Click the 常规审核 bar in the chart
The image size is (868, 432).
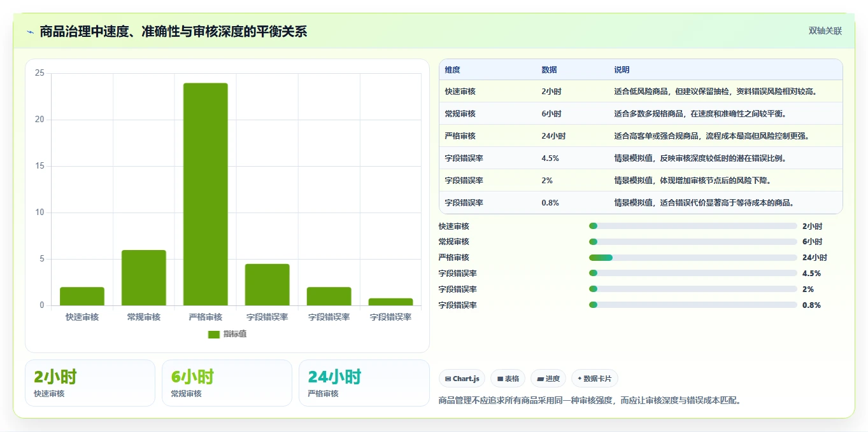pyautogui.click(x=144, y=277)
